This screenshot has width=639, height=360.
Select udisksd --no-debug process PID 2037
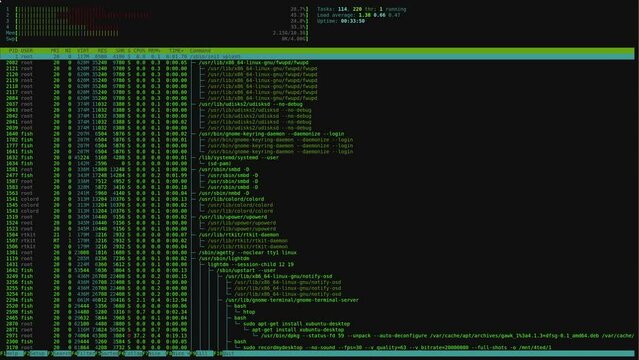(317, 104)
